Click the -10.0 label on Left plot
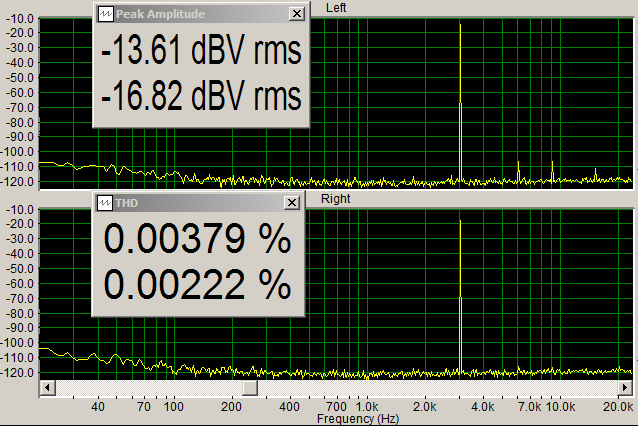This screenshot has height=426, width=638. click(20, 19)
